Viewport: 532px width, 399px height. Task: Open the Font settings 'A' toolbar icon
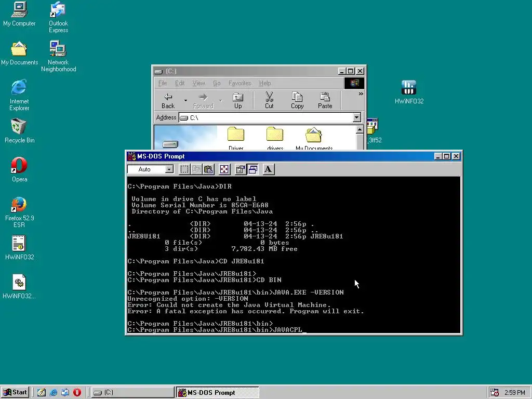[268, 169]
